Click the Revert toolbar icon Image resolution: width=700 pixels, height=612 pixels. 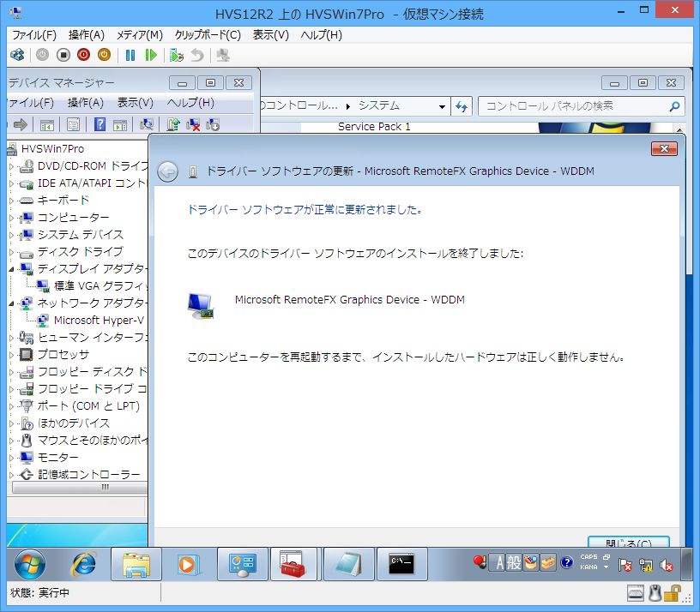tap(197, 55)
